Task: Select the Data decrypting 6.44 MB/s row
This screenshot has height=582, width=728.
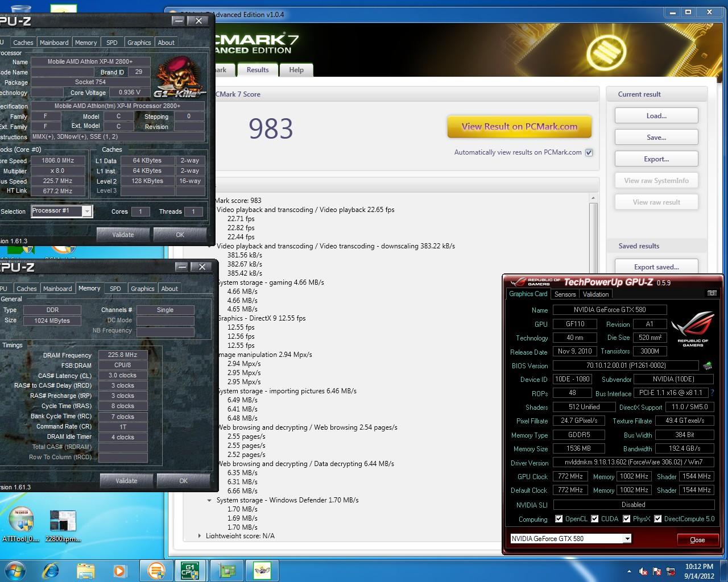Action: tap(305, 464)
